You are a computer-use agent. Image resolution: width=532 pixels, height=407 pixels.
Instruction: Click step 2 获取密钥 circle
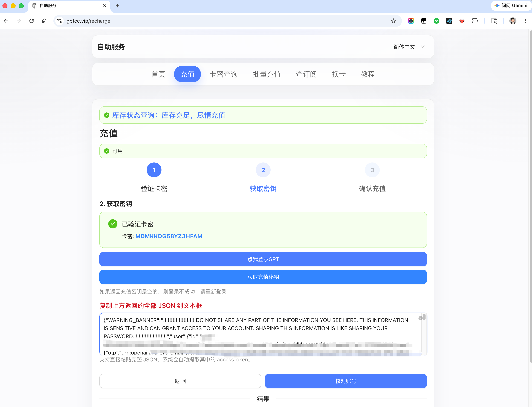263,170
